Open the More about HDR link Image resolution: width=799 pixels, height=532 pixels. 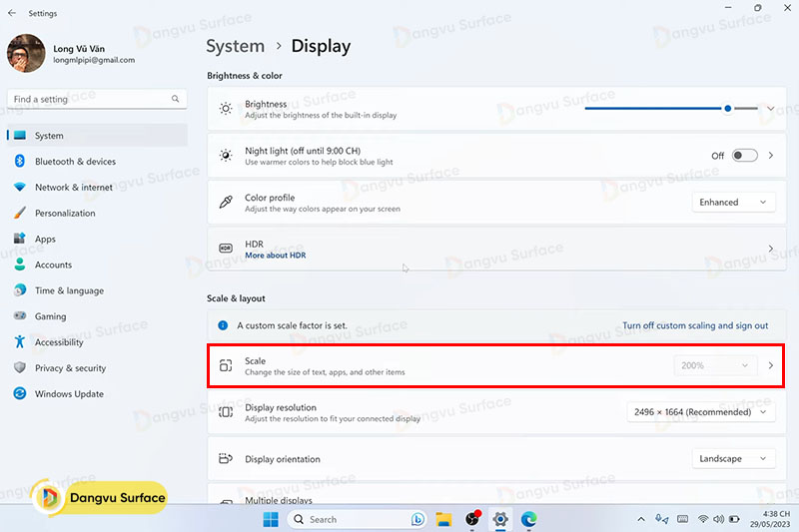[275, 256]
